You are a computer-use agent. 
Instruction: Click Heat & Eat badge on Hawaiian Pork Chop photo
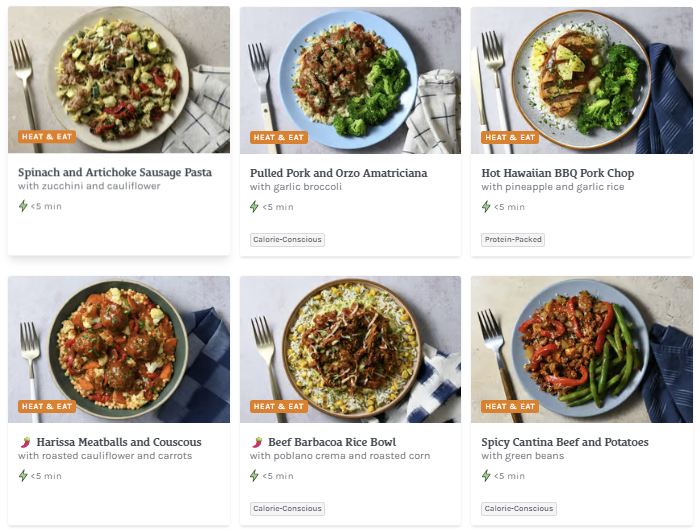click(x=510, y=137)
